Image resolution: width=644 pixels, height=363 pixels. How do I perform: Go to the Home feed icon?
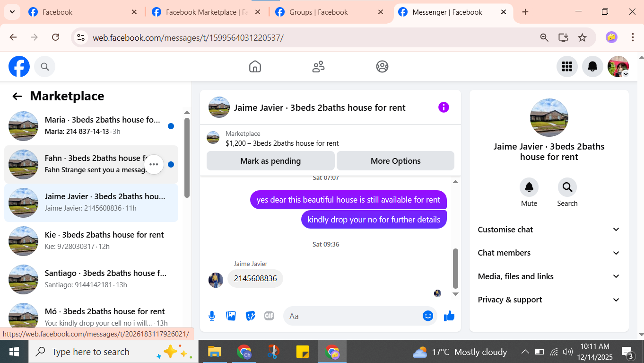point(255,67)
